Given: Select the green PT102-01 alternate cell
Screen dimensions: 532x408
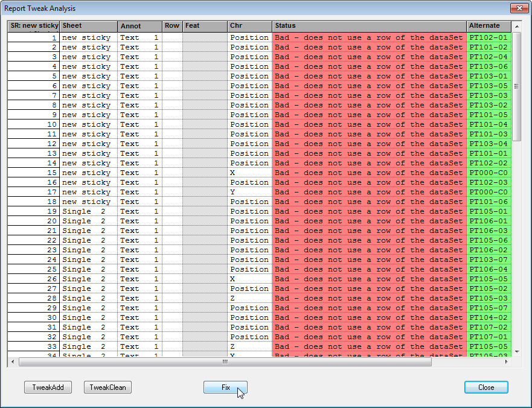Looking at the screenshot, I should (x=489, y=37).
